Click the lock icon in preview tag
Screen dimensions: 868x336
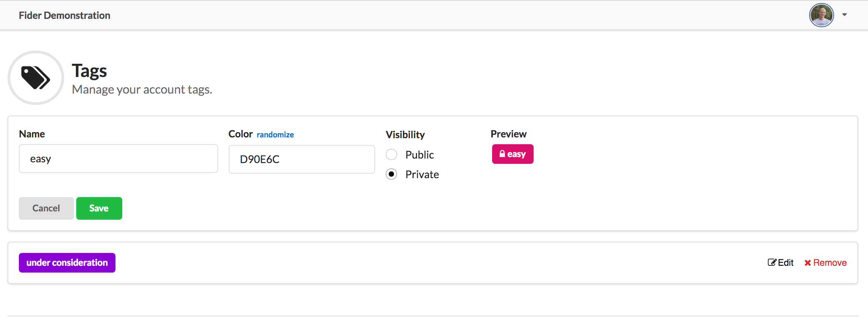tap(502, 154)
